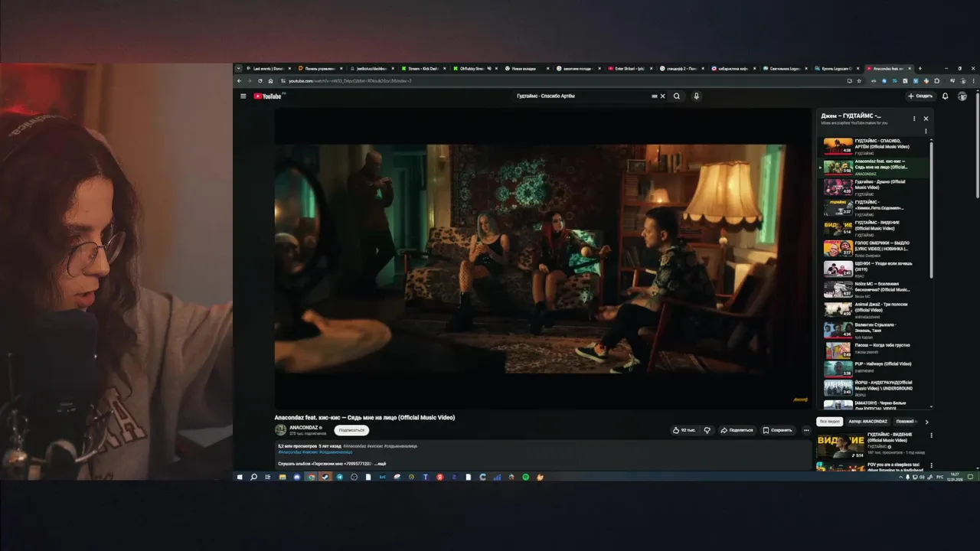Start voice search with the microphone icon
Viewport: 980px width, 551px height.
(696, 96)
